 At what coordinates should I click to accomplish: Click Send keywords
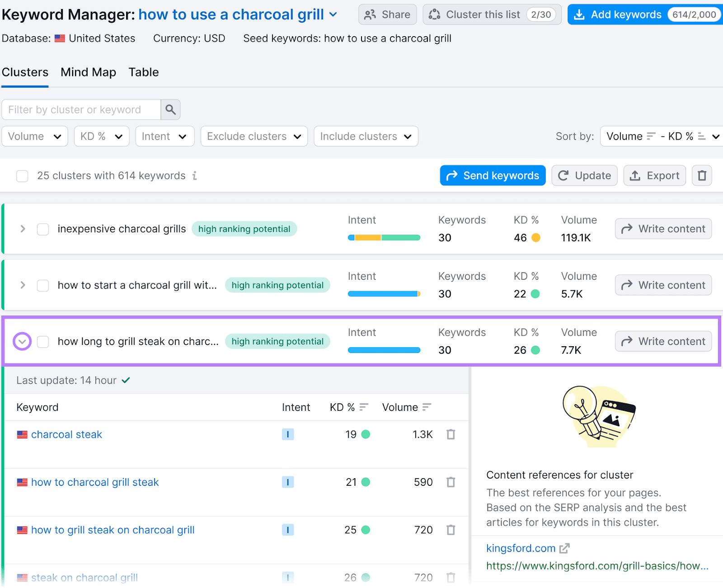[492, 175]
